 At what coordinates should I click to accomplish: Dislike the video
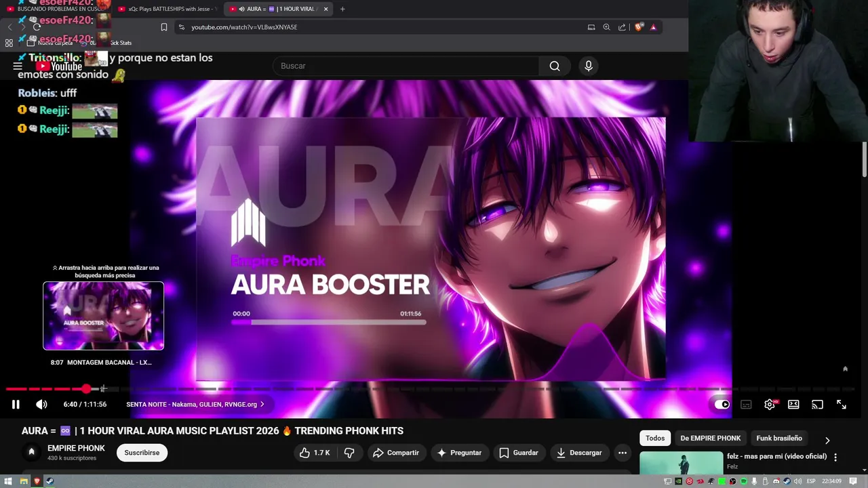[349, 453]
